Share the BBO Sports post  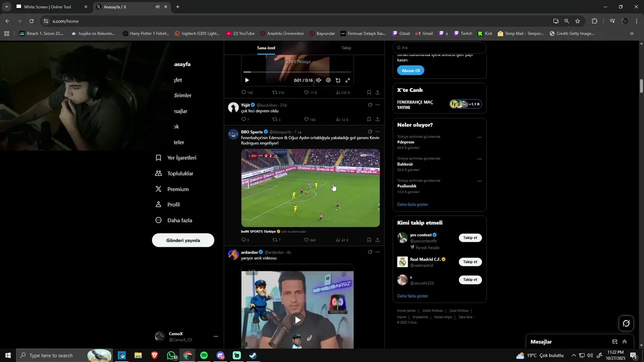[377, 240]
